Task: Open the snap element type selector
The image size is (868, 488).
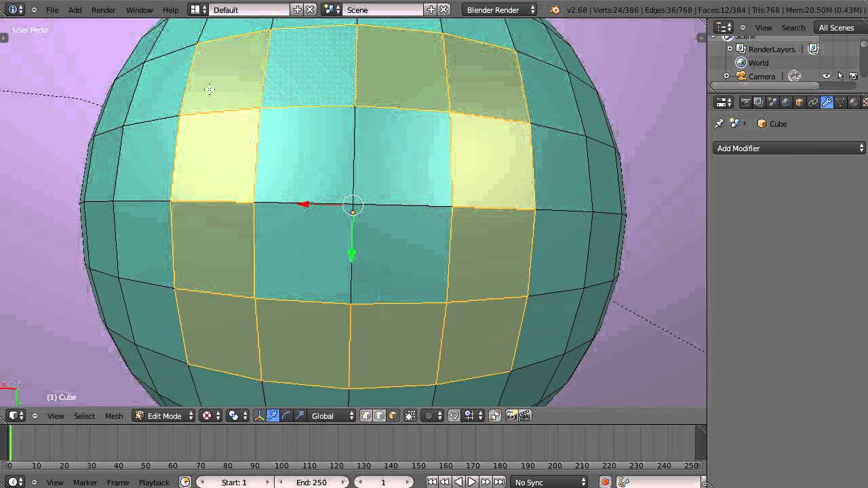Action: 473,415
